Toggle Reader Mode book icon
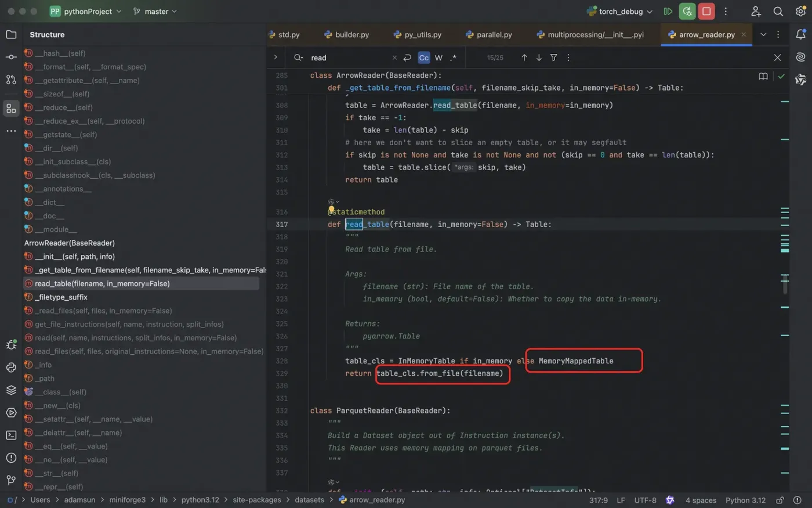 click(x=763, y=76)
